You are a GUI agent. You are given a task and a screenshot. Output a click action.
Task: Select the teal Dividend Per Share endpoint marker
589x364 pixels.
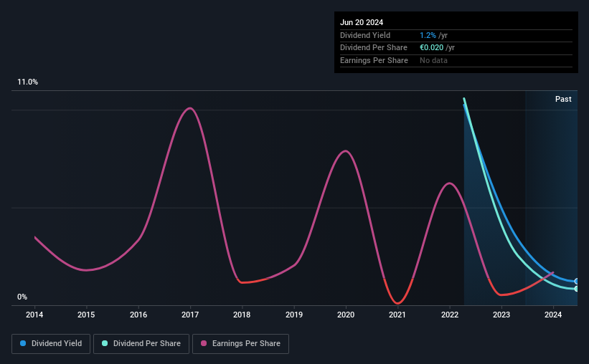click(x=576, y=289)
